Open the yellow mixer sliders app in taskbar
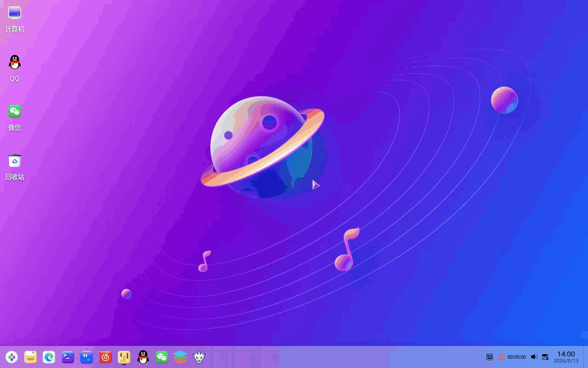588x368 pixels. (124, 357)
